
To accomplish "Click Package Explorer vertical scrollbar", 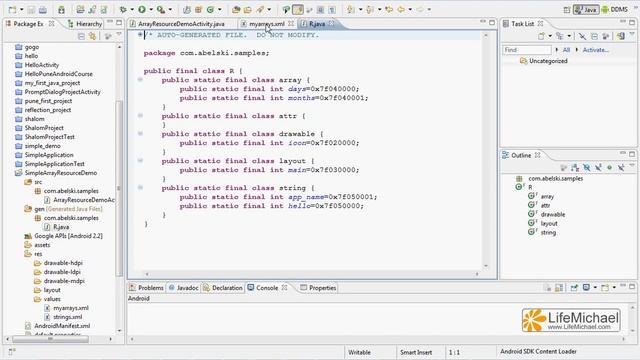I will [119, 188].
